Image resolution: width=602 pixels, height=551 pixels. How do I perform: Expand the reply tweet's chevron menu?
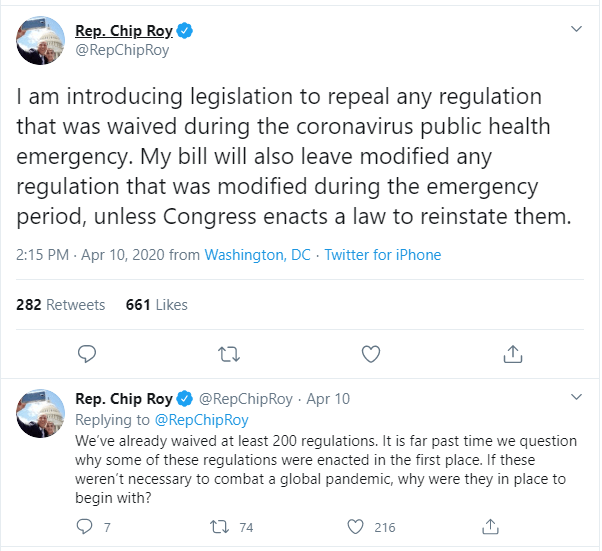(576, 397)
